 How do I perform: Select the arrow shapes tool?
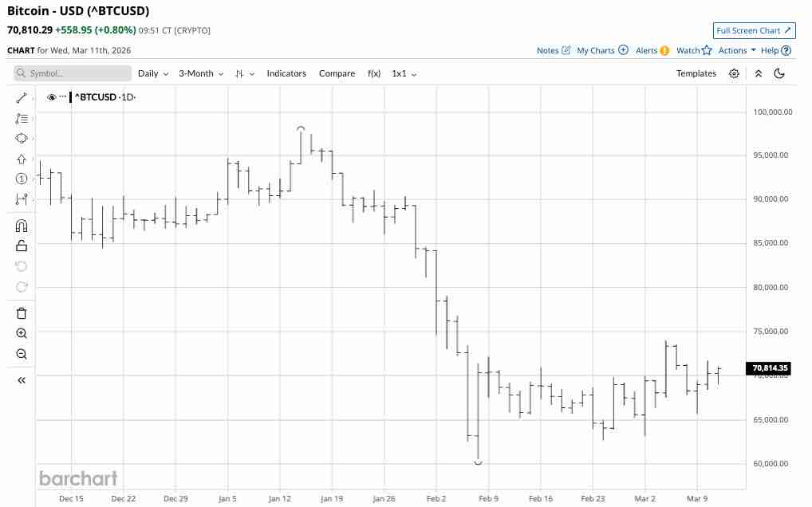tap(22, 159)
